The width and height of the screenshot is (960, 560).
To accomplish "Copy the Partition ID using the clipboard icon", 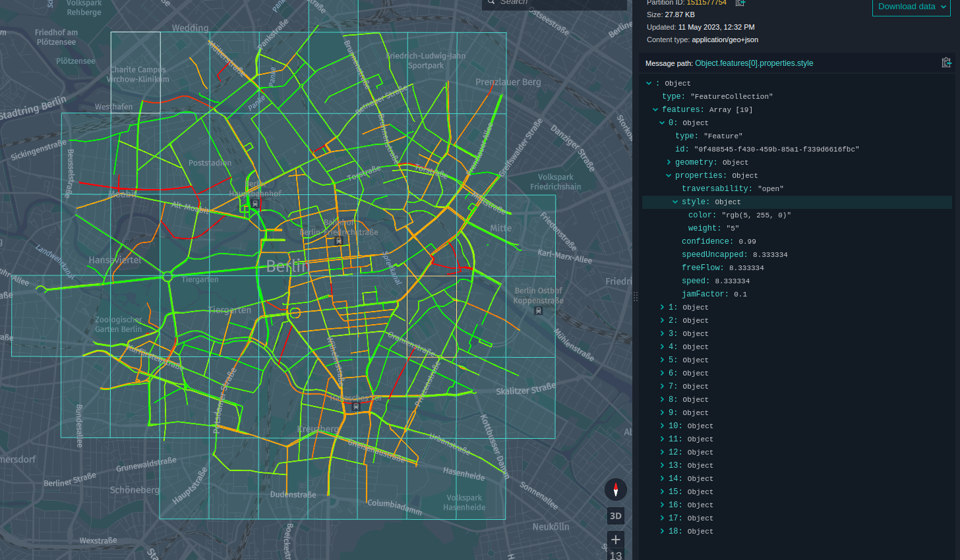I will 740,3.
